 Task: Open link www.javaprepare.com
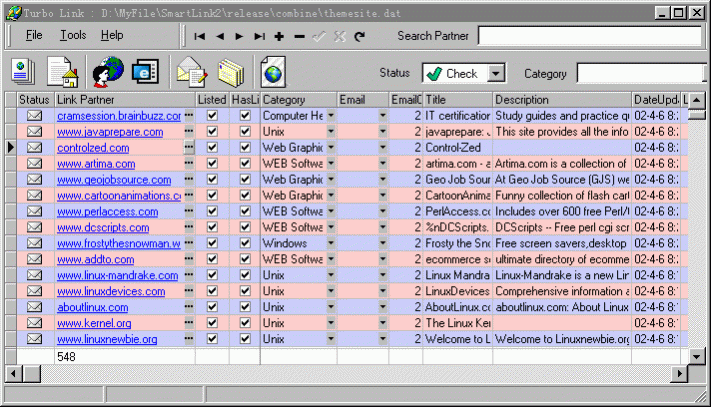pos(110,132)
